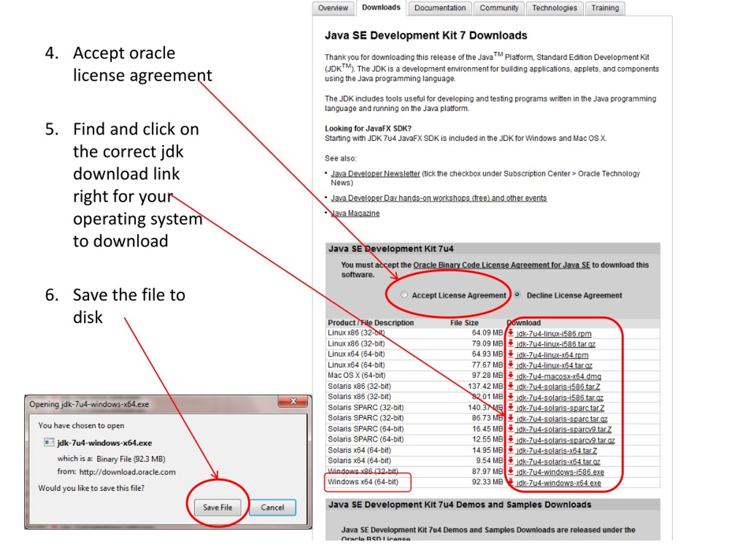
Task: Click download arrow icon for jdk-7u4-macosx-x64.dmg
Action: (511, 376)
